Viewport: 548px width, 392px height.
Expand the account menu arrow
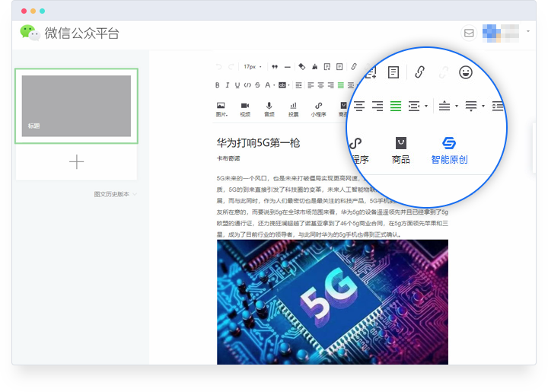528,31
